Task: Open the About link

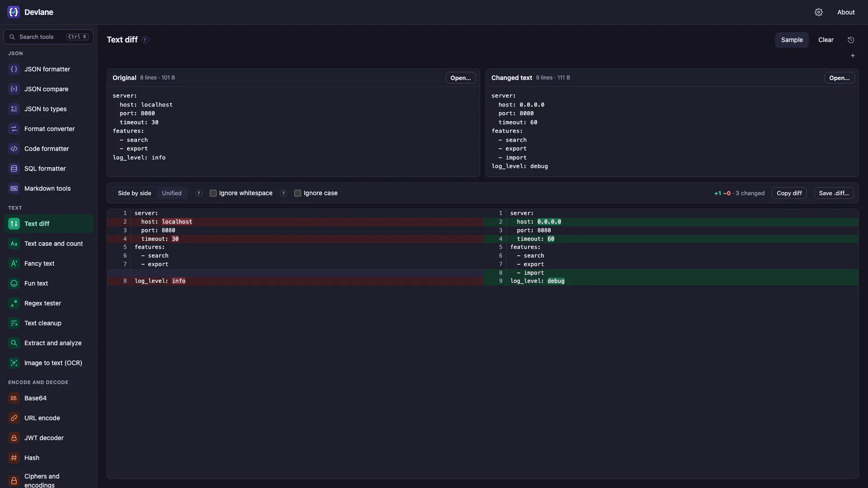Action: click(x=846, y=12)
